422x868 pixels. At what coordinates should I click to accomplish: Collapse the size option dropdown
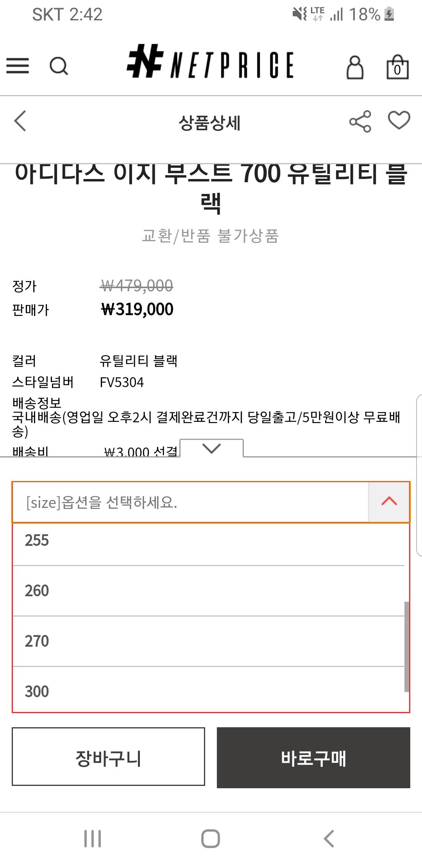point(389,502)
